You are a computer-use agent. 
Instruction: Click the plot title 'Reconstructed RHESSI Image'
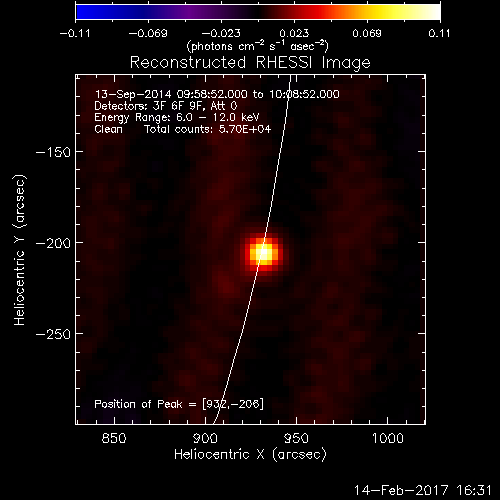pos(250,63)
